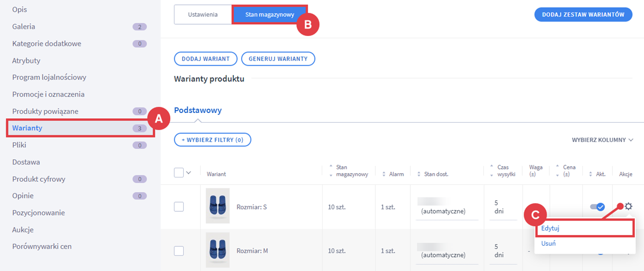Viewport: 644px width, 271px height.
Task: Open the select-all checkbox dropdown arrow
Action: [x=189, y=173]
